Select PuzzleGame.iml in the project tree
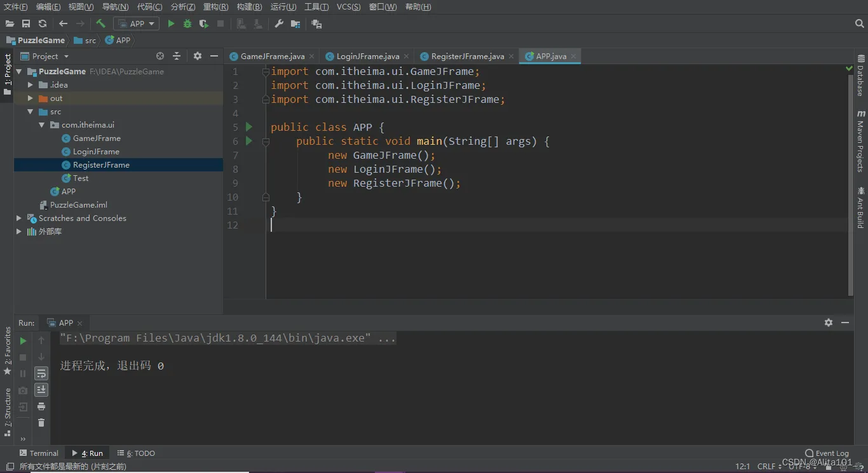 click(x=79, y=205)
